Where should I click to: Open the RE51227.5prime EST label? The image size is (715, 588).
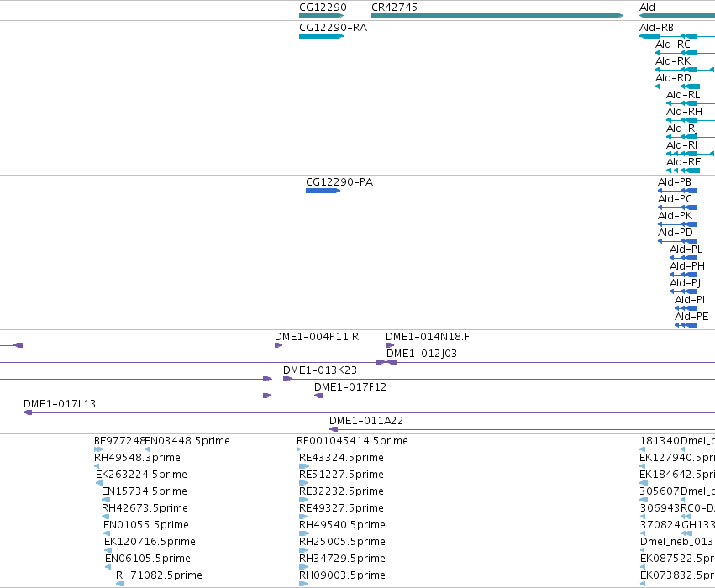(341, 475)
